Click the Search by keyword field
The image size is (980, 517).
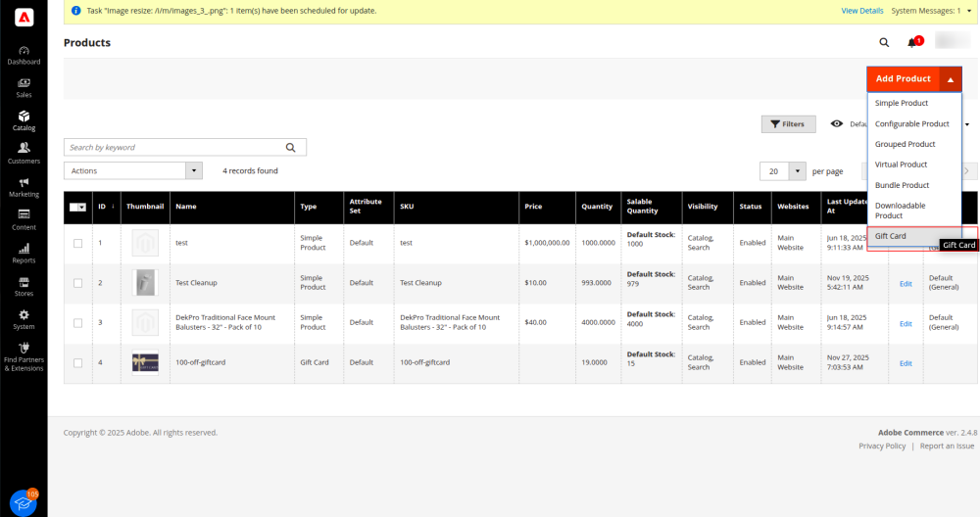pos(174,147)
